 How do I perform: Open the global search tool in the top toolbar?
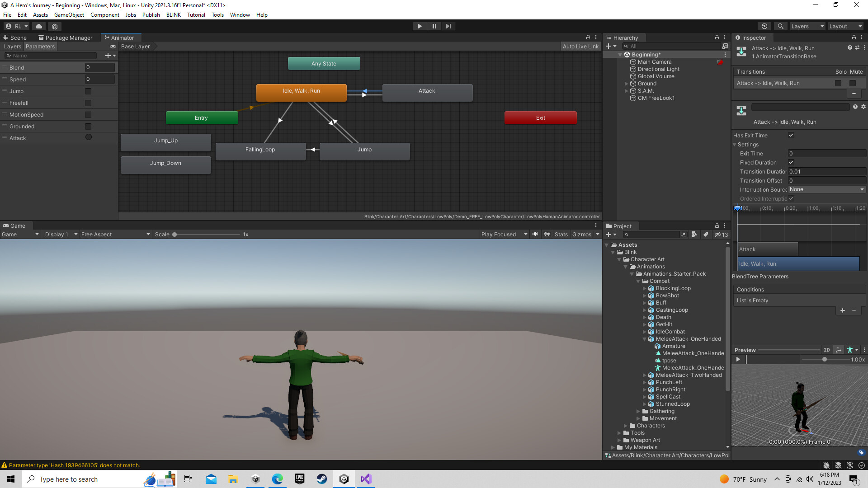click(780, 26)
